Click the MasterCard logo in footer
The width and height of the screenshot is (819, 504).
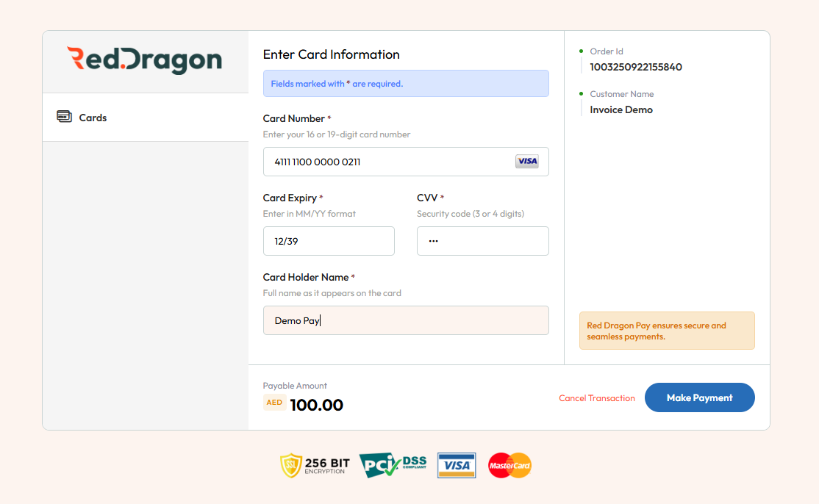[509, 465]
